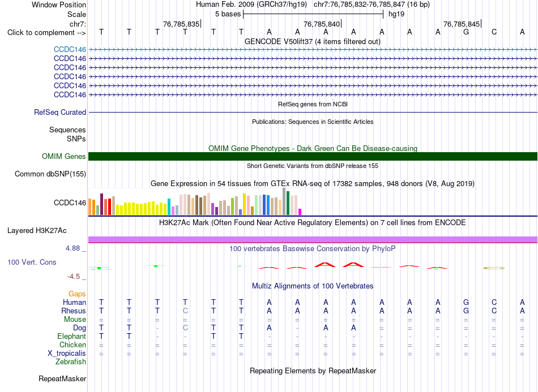
Task: Select the 'Scale' track label
Action: tap(76, 14)
